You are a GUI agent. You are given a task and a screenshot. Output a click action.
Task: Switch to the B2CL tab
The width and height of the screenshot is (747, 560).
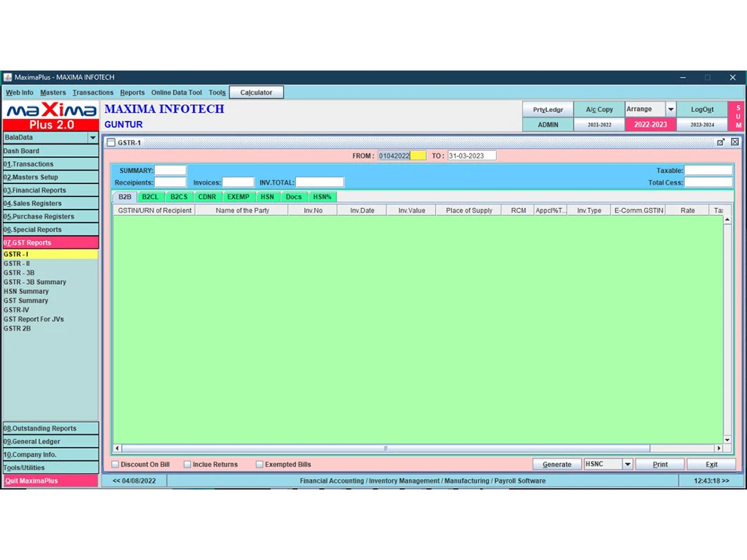[150, 197]
